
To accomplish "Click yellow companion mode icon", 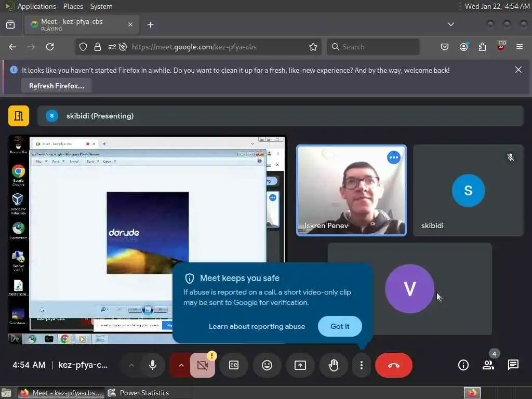I will [19, 116].
